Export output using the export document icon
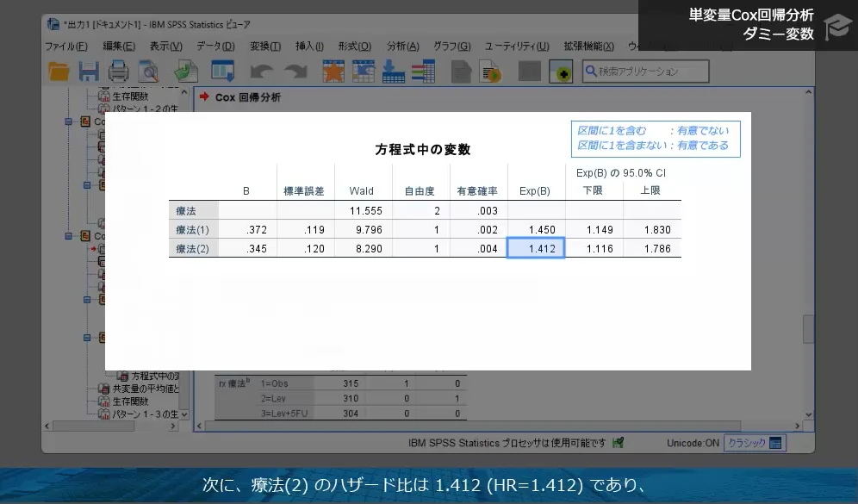Screen dimensions: 858x504 (185, 71)
